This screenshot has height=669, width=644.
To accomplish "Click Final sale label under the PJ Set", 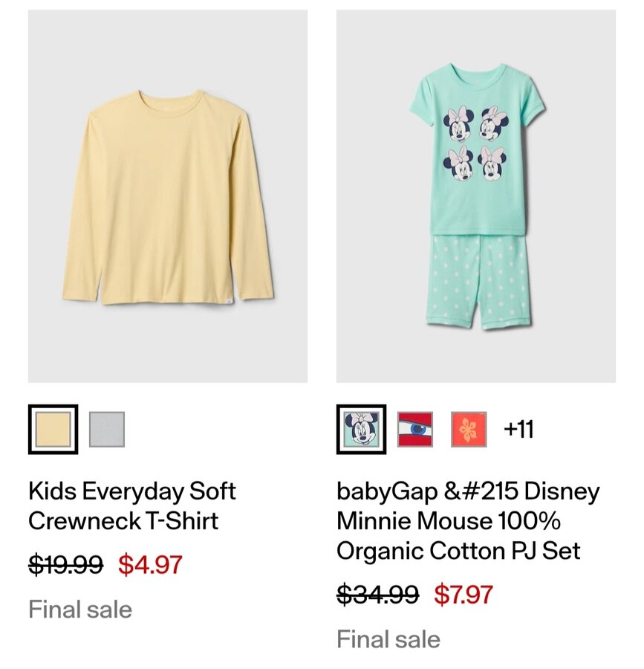I will click(388, 639).
